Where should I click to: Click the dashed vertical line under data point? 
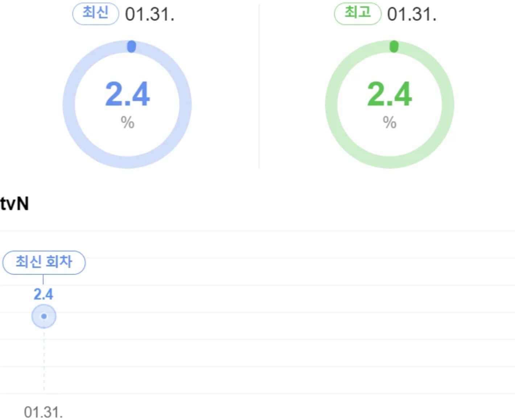pyautogui.click(x=44, y=359)
